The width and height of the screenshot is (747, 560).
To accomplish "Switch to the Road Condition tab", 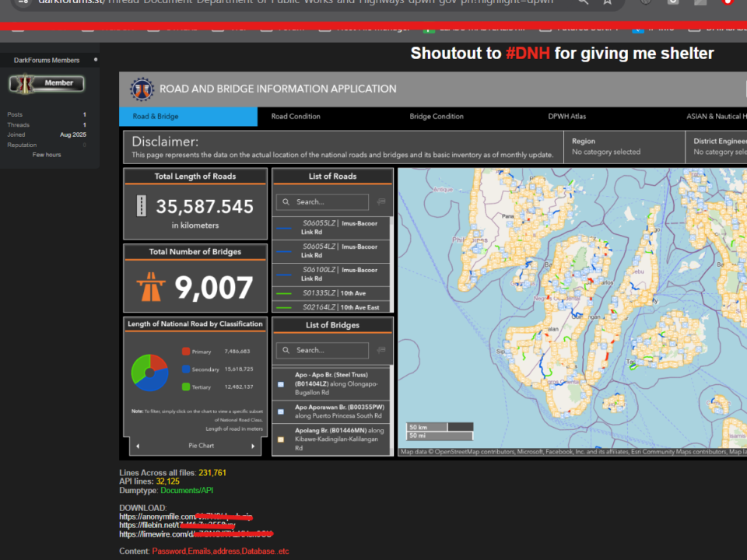I will coord(296,117).
